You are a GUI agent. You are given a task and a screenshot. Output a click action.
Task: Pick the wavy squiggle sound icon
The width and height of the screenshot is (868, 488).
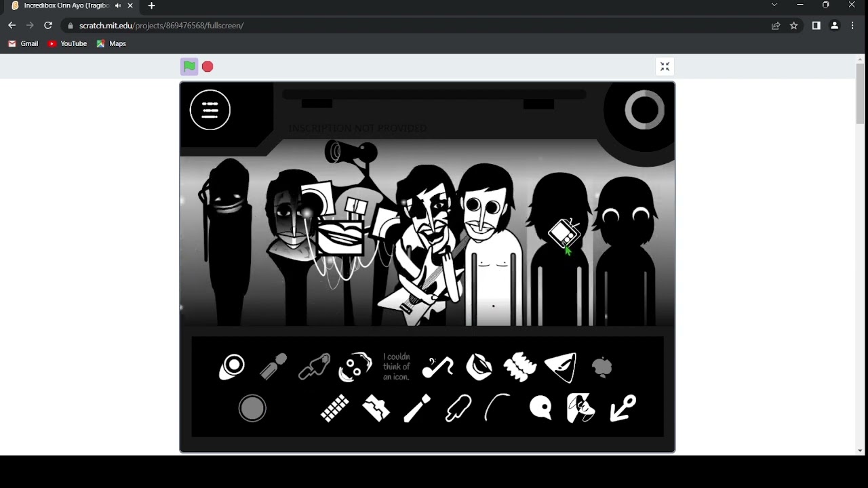click(520, 367)
